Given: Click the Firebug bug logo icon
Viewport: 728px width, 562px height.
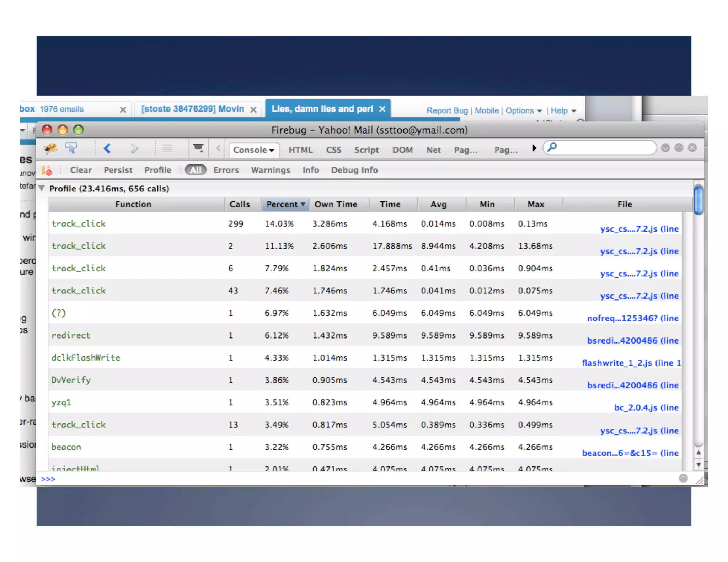Looking at the screenshot, I should 50,148.
